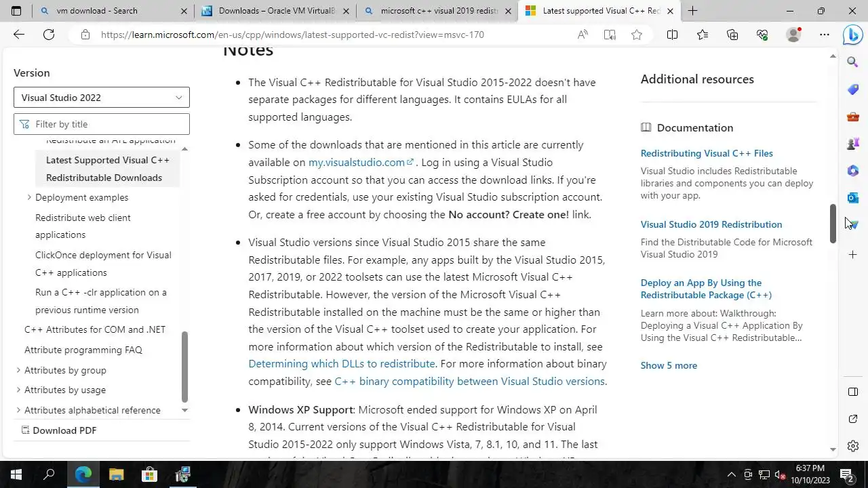868x488 pixels.
Task: Refresh the current page
Action: coord(49,35)
